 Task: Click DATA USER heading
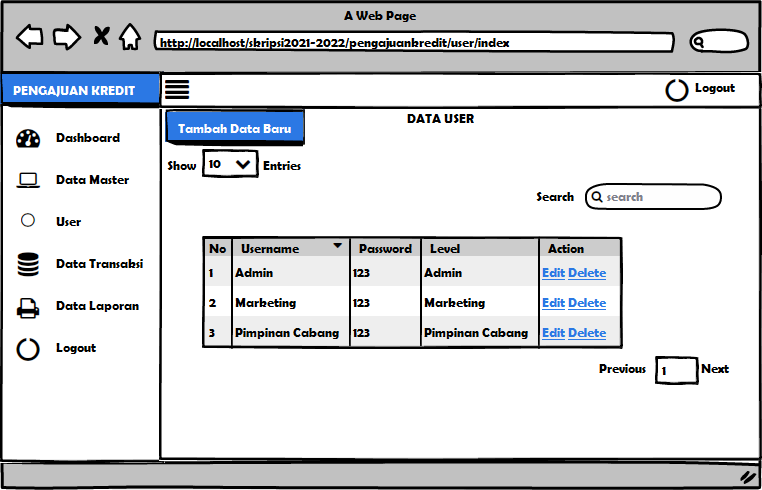point(440,119)
